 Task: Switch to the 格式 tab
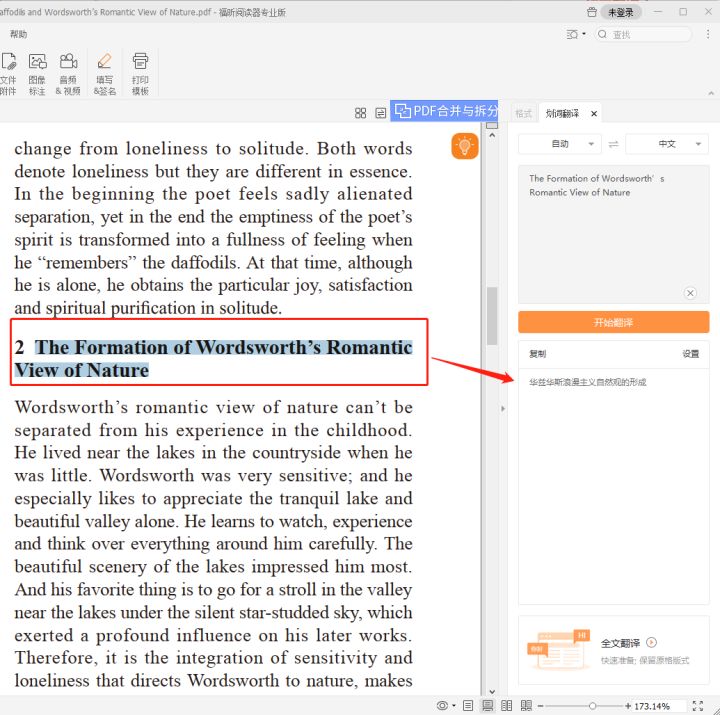pos(523,113)
